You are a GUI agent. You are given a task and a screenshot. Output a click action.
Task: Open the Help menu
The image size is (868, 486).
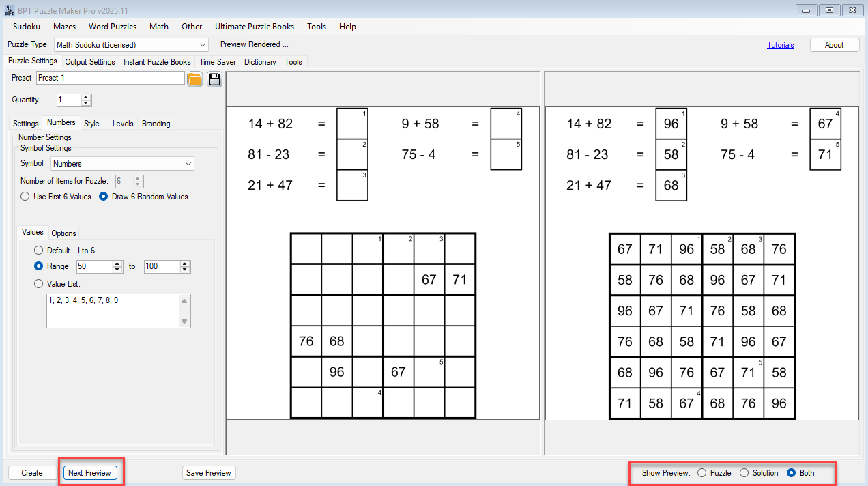pos(347,27)
